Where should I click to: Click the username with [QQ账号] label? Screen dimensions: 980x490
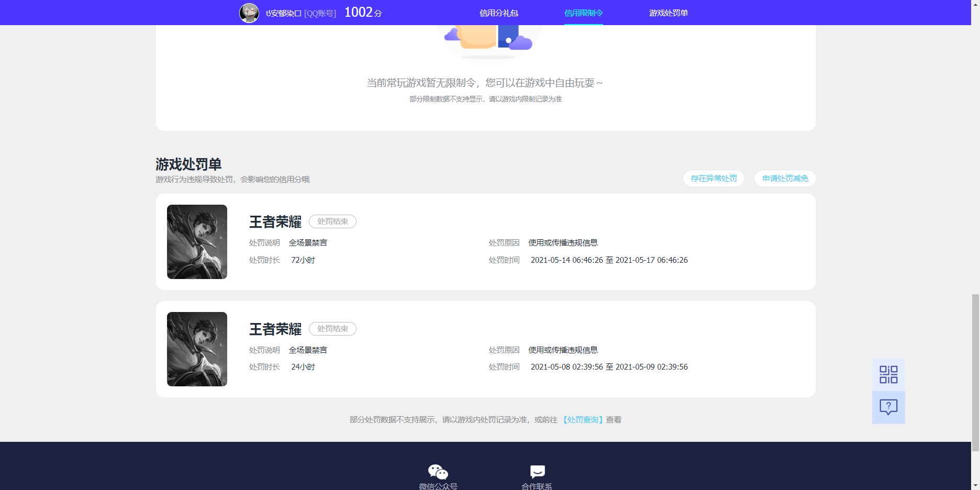click(301, 13)
